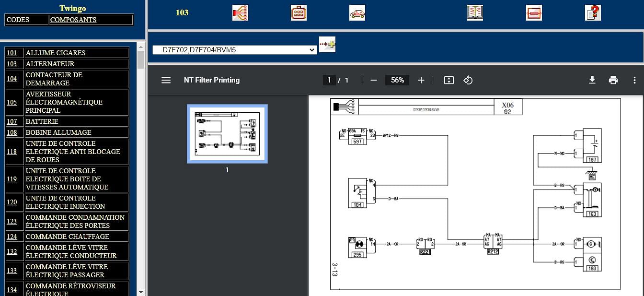The image size is (644, 296).
Task: Open the PDF more actions menu
Action: click(634, 80)
